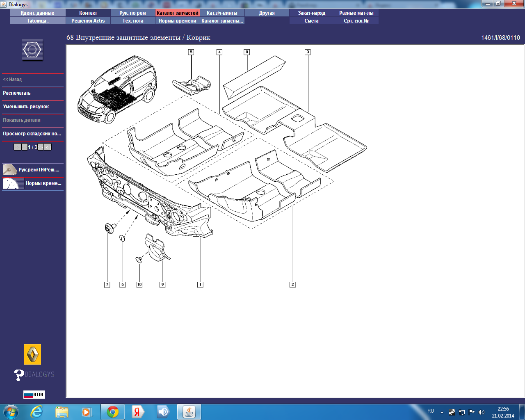Go to the first page of the pager
Image resolution: width=525 pixels, height=420 pixels.
(17, 147)
